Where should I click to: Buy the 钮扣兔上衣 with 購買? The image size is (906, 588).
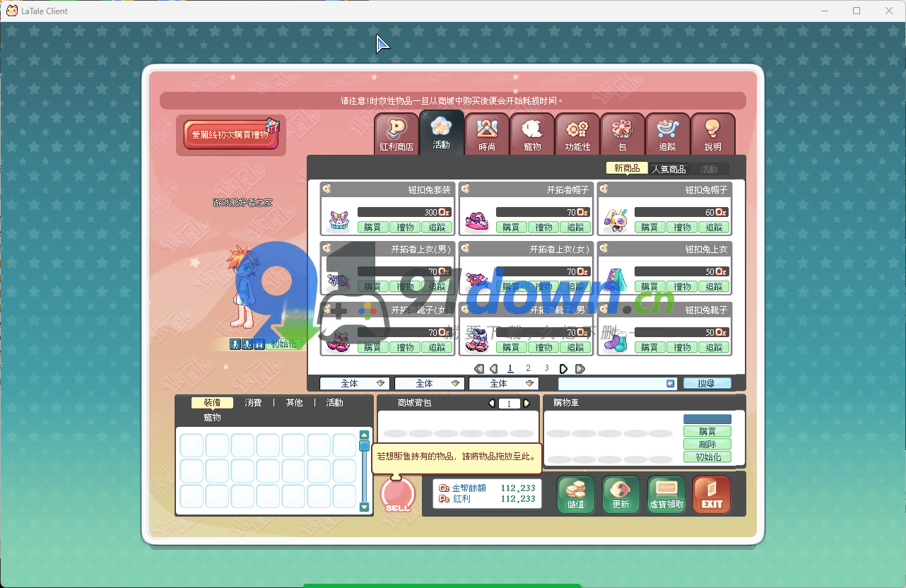pyautogui.click(x=649, y=286)
